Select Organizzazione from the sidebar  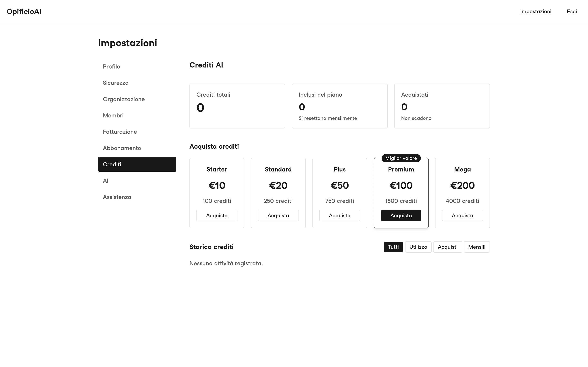(137, 99)
